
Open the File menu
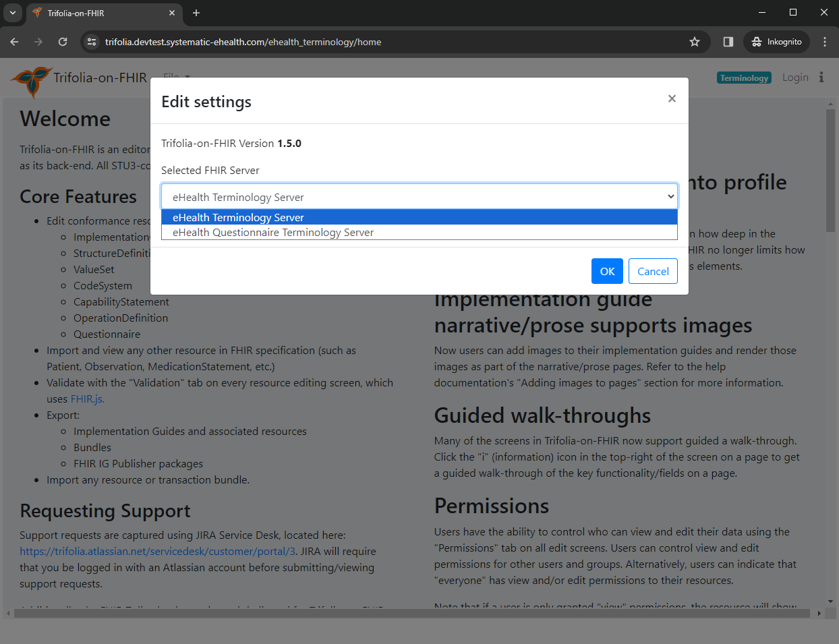point(173,77)
